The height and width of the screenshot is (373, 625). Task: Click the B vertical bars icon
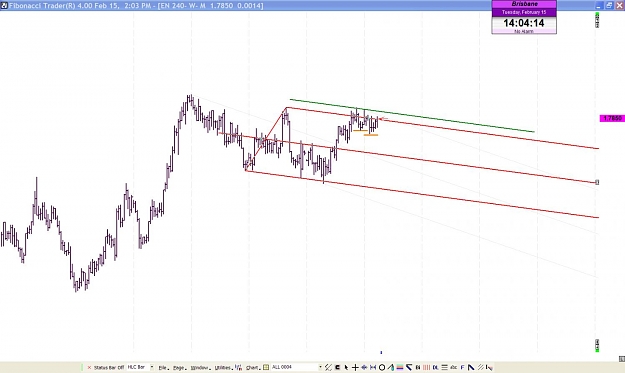[x=418, y=367]
